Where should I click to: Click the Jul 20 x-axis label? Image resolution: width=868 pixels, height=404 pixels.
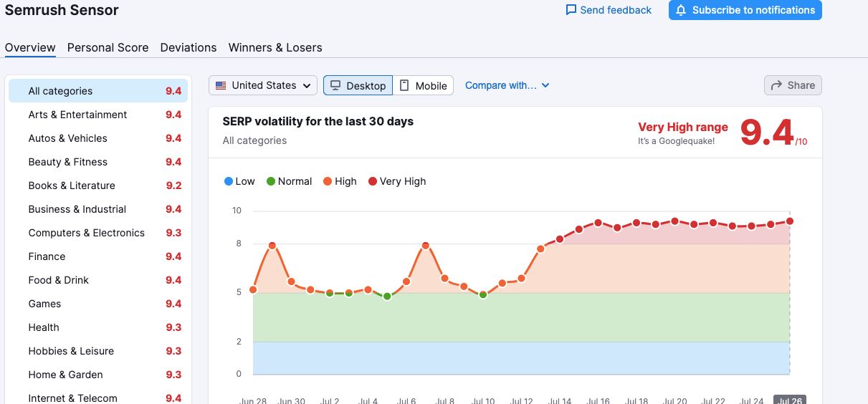[674, 400]
